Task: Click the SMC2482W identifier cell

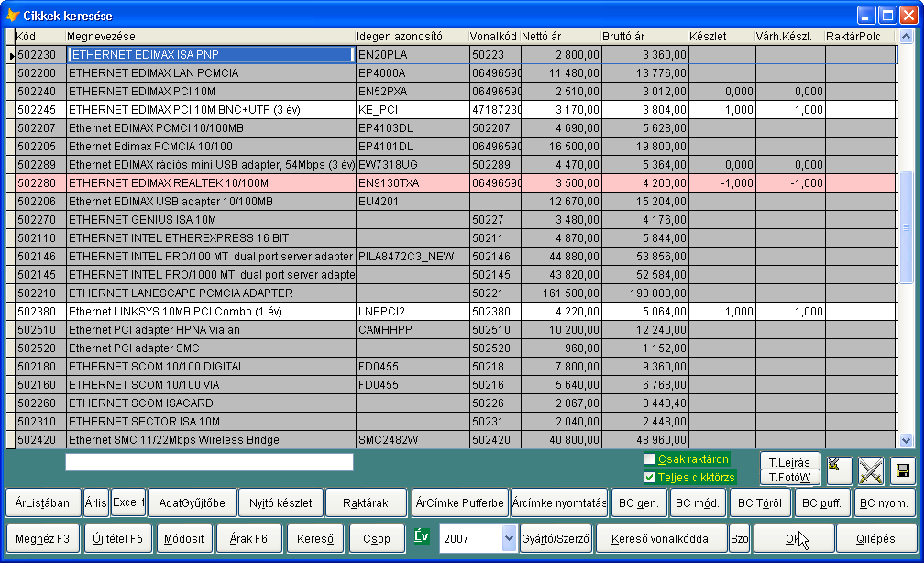Action: coord(412,440)
